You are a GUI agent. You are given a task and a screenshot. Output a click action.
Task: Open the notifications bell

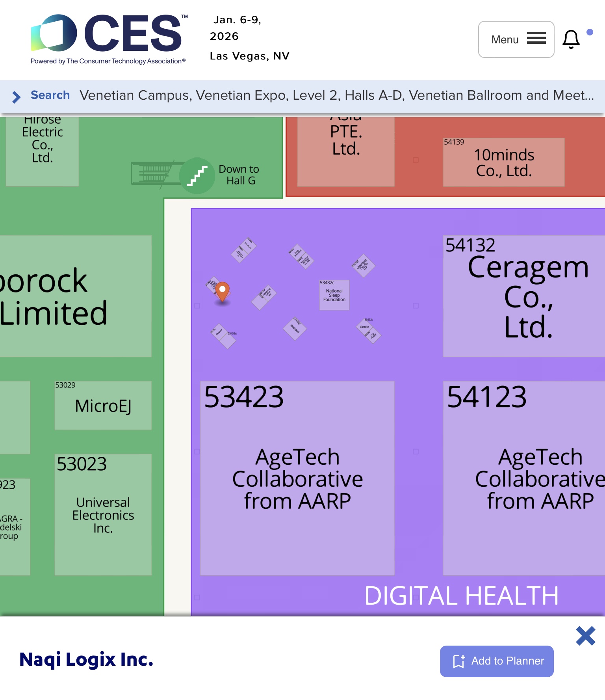(x=571, y=39)
